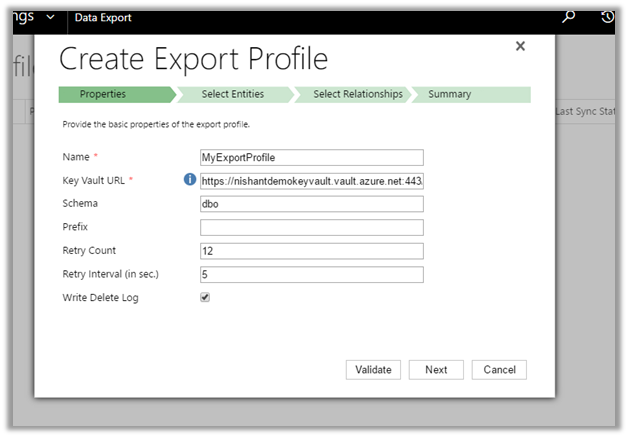Select the Schema field showing dbo
Screen dimensions: 628x437
tap(311, 204)
